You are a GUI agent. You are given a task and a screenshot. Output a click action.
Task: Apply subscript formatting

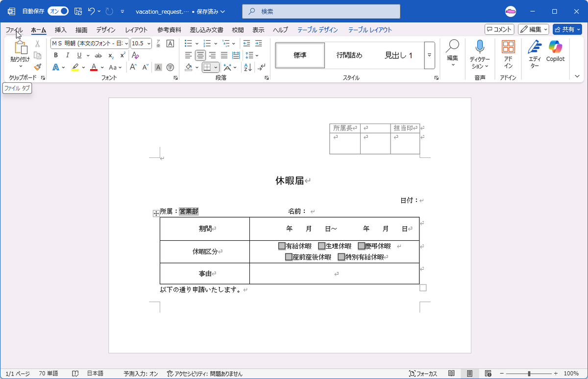click(111, 55)
